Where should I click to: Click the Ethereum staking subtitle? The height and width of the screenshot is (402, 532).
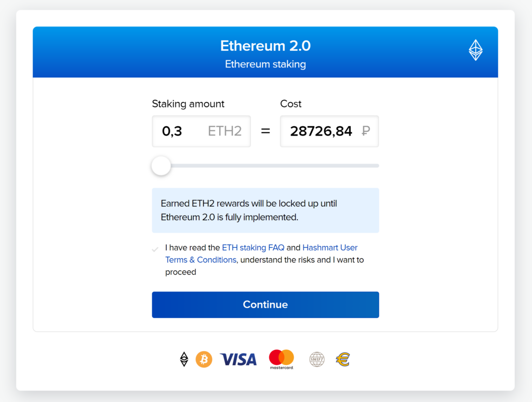coord(265,64)
